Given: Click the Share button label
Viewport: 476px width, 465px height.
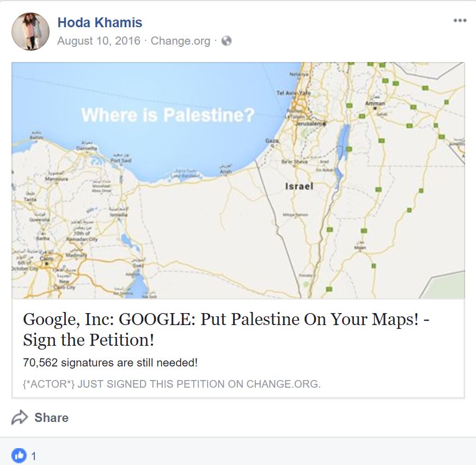Looking at the screenshot, I should (51, 418).
